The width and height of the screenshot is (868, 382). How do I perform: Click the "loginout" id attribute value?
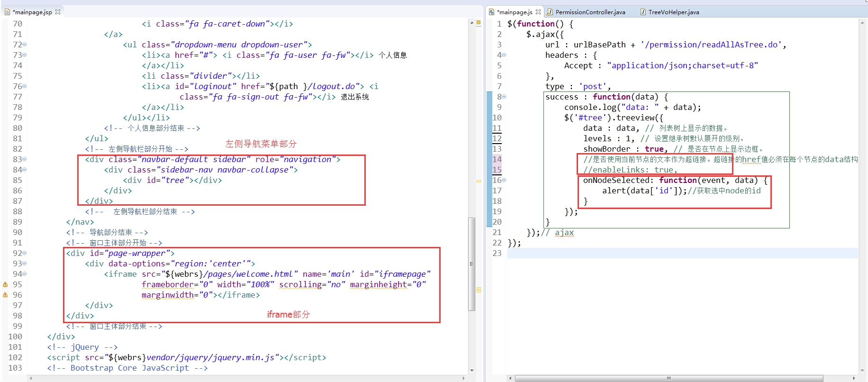213,86
